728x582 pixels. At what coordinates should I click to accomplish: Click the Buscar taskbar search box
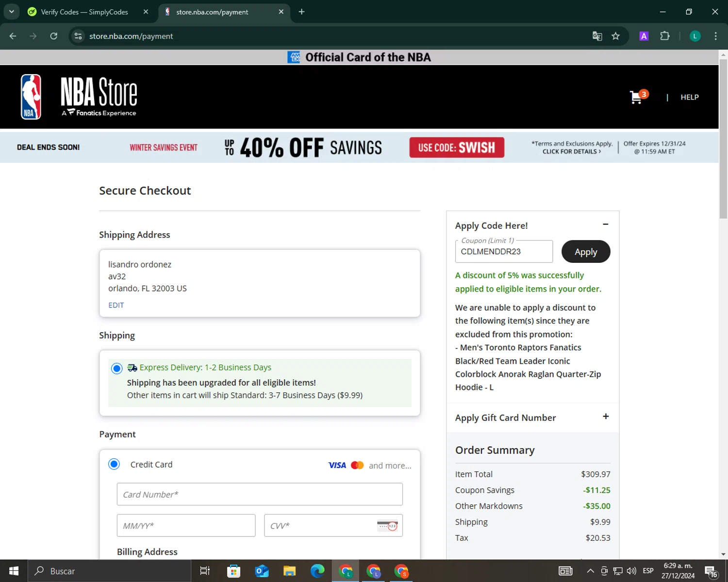pyautogui.click(x=110, y=571)
